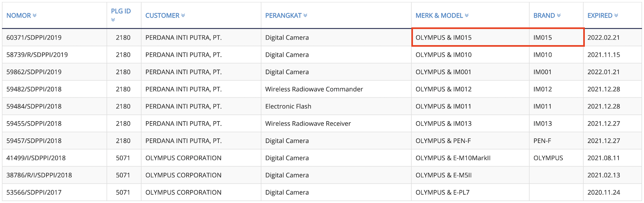Viewport: 644px width, 203px height.
Task: Select the Electronic Flash device cell
Action: point(336,106)
